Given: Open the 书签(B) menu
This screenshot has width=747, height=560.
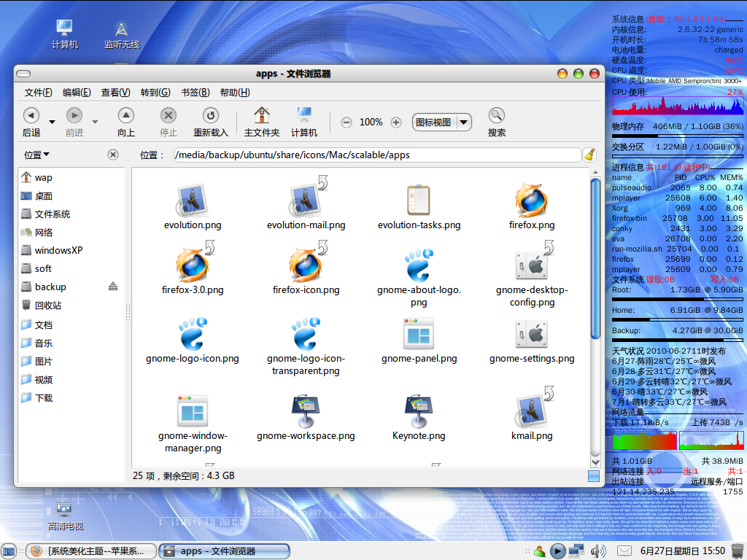Looking at the screenshot, I should tap(196, 93).
